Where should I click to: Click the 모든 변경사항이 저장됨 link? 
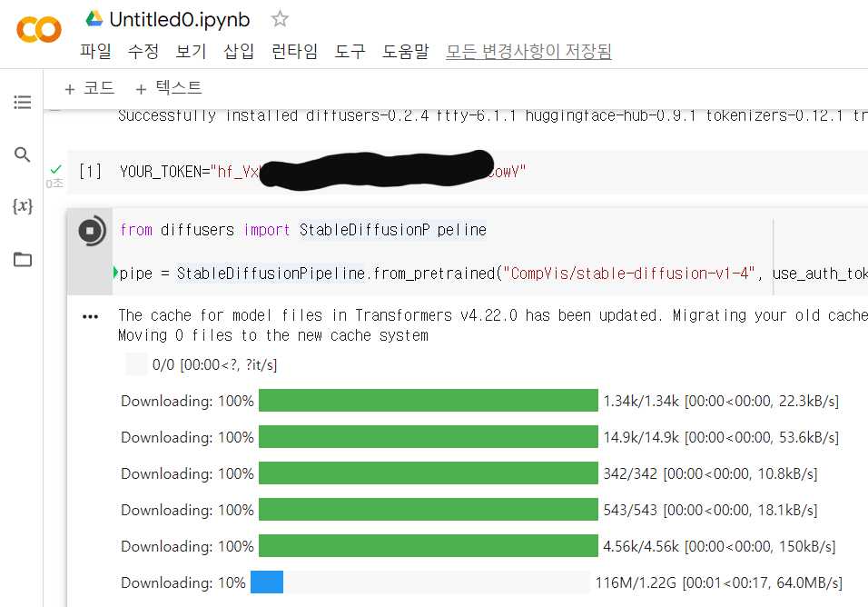point(528,51)
